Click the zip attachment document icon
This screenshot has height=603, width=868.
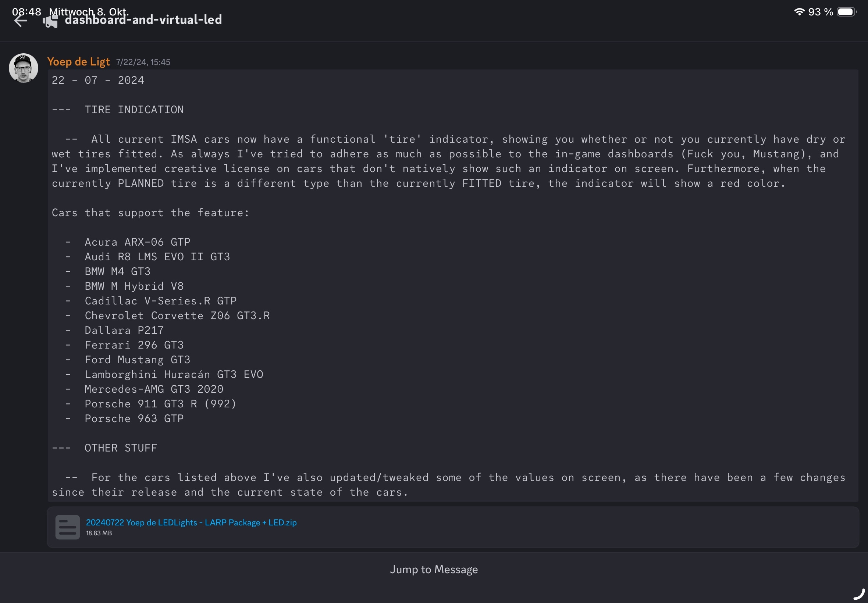67,527
